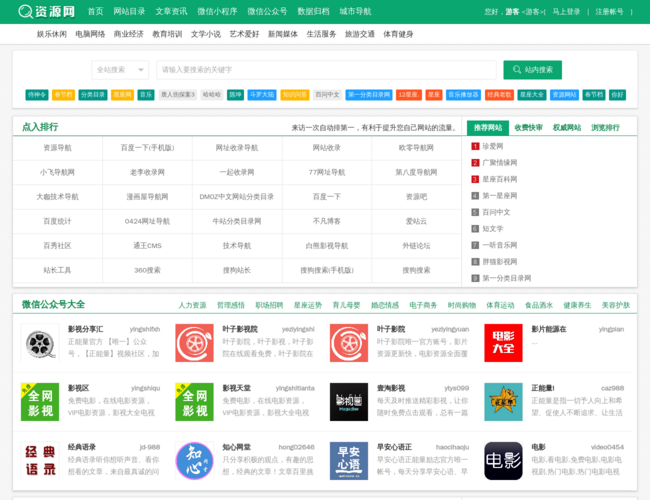Open the 全站搜索 scope dropdown

(120, 70)
